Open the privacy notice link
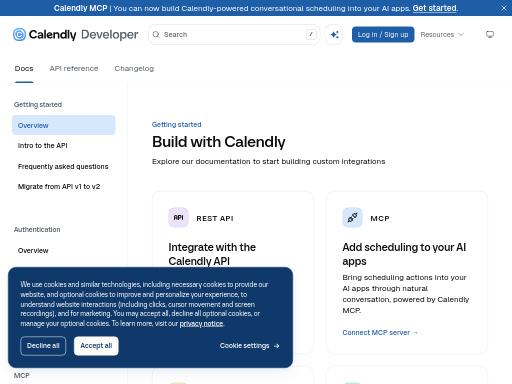Screen dimensions: 512x384 [201, 324]
